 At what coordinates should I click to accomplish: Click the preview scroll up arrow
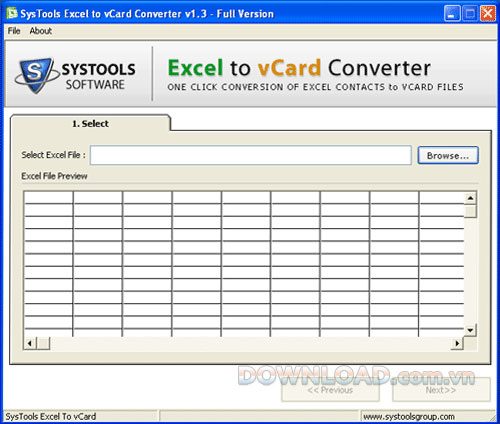pyautogui.click(x=470, y=198)
